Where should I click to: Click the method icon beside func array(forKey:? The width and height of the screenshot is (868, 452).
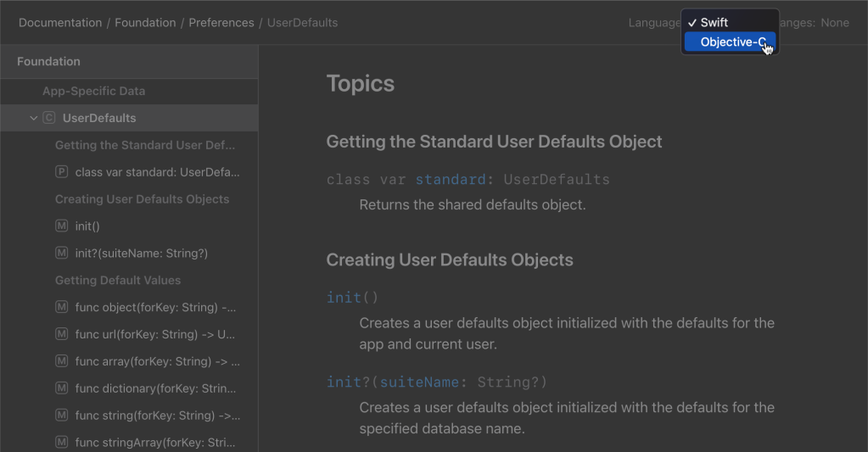pos(61,360)
